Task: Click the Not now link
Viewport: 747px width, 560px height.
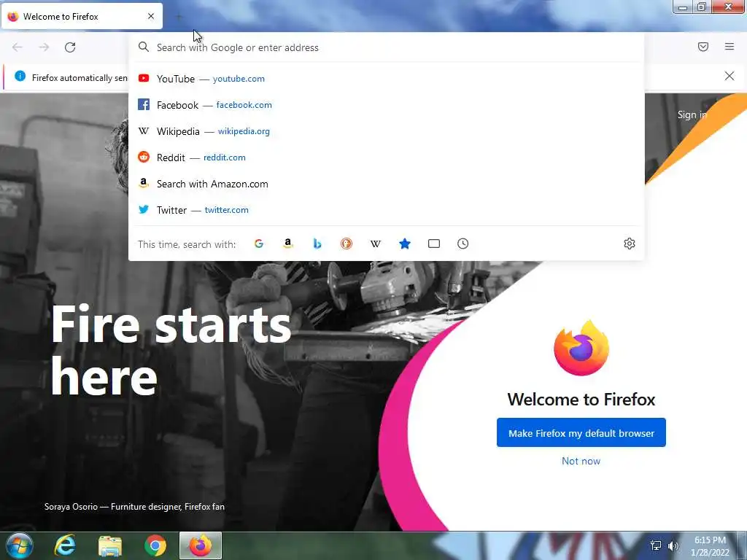Action: 581,461
